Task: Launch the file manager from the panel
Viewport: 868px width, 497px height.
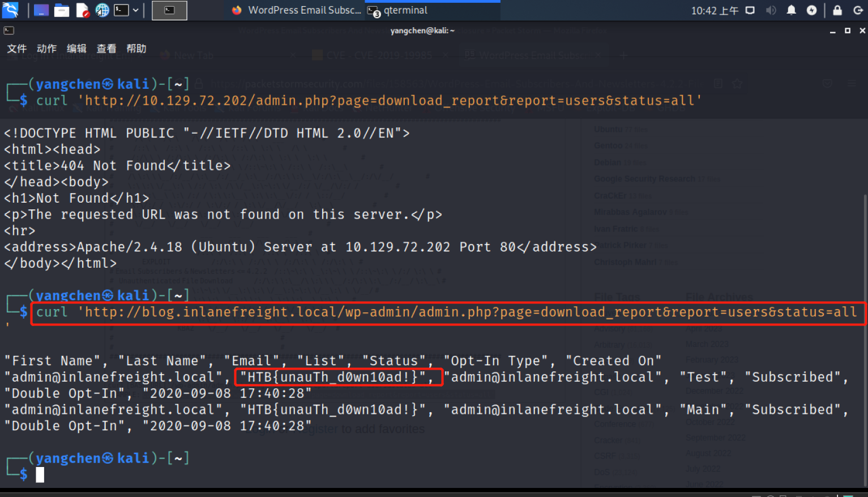Action: [62, 10]
